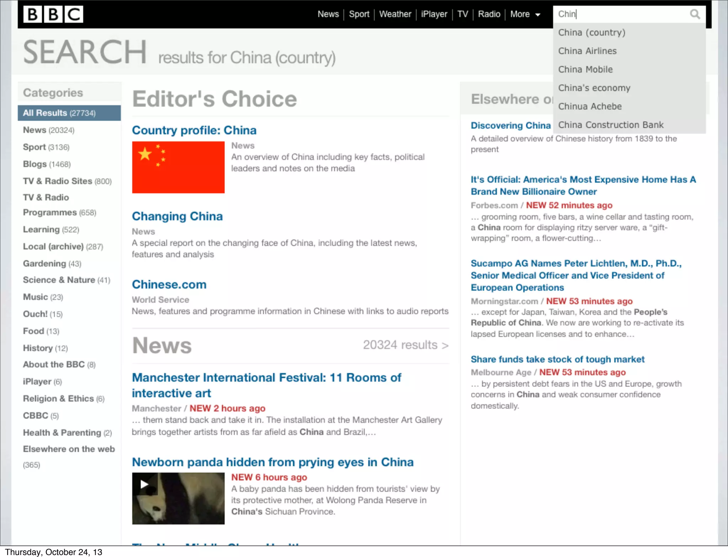Open Country profile: China link
Image resolution: width=728 pixels, height=560 pixels.
[194, 130]
